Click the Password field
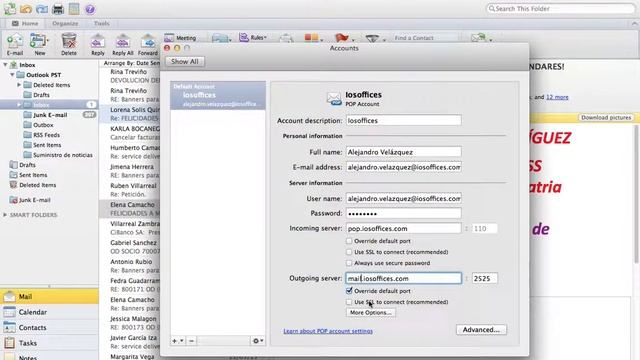Image resolution: width=640 pixels, height=360 pixels. [404, 213]
